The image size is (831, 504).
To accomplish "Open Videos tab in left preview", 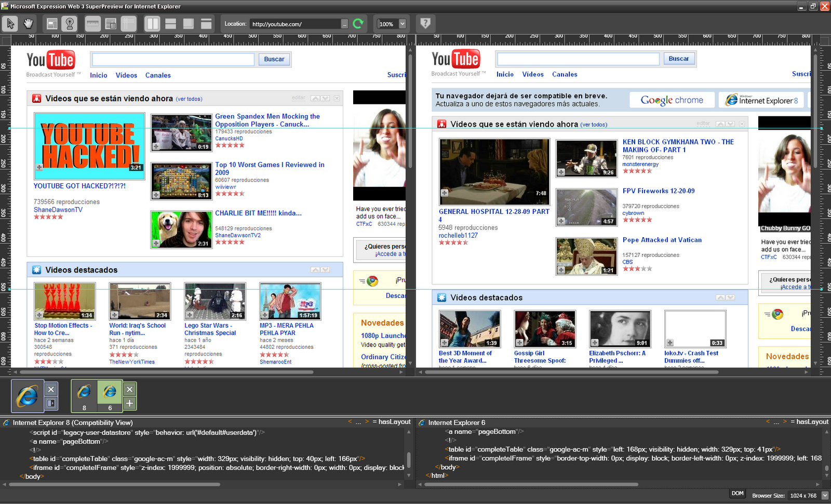I will pos(126,75).
